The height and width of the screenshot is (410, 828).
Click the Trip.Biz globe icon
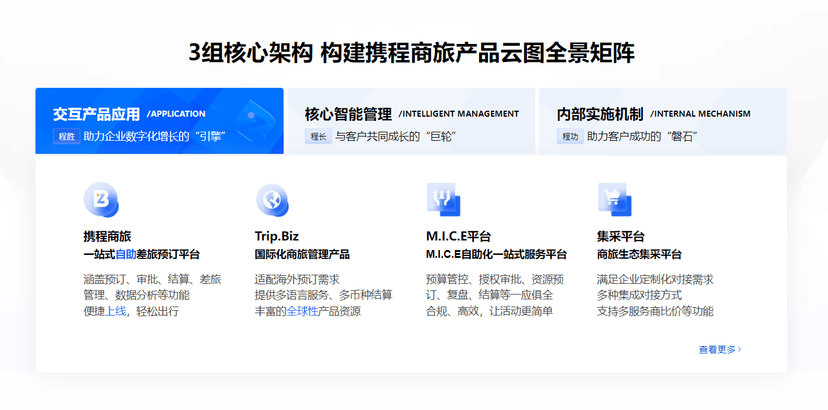tap(272, 200)
